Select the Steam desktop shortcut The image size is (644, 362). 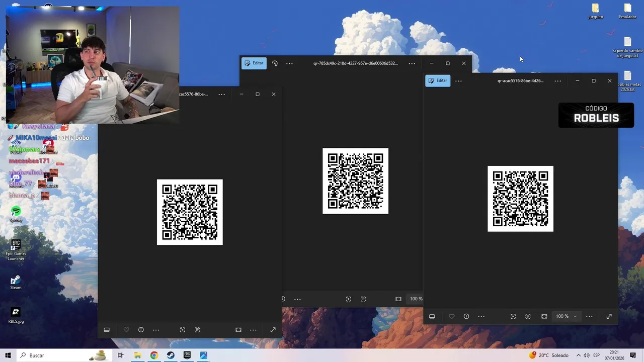[16, 282]
